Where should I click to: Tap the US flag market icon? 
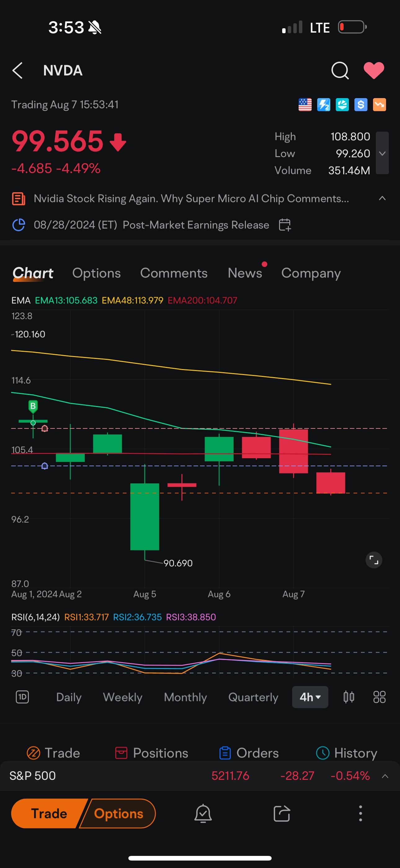click(x=305, y=105)
